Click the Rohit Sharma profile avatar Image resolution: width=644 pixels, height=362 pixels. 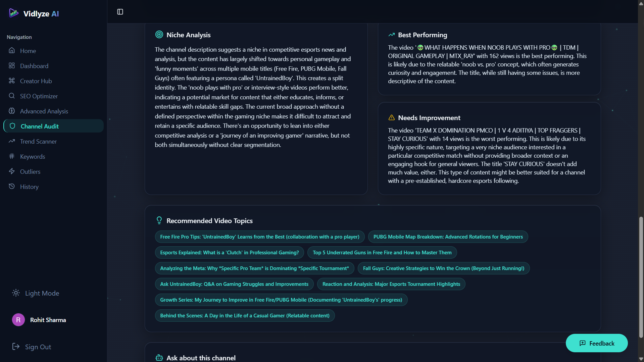pos(18,320)
